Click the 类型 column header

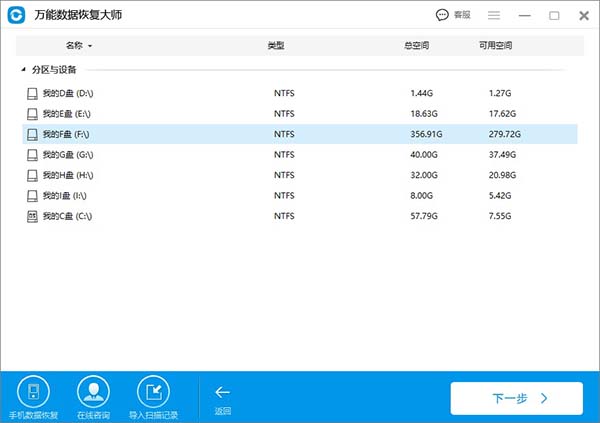276,46
